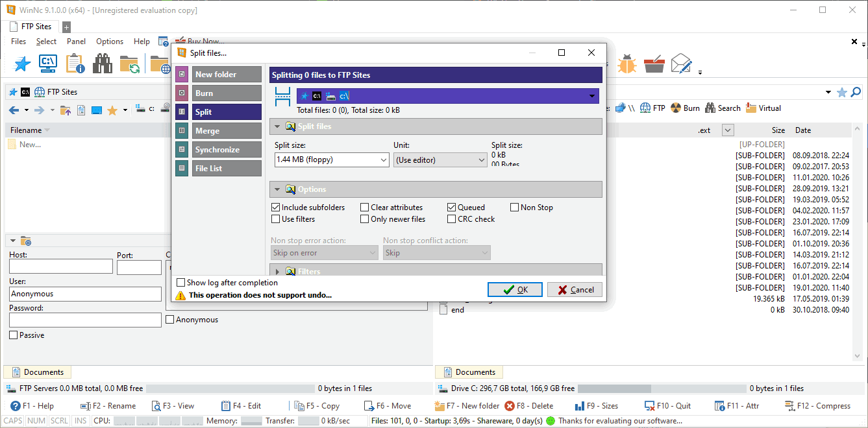
Task: Click F5 - Copy button
Action: tap(317, 406)
